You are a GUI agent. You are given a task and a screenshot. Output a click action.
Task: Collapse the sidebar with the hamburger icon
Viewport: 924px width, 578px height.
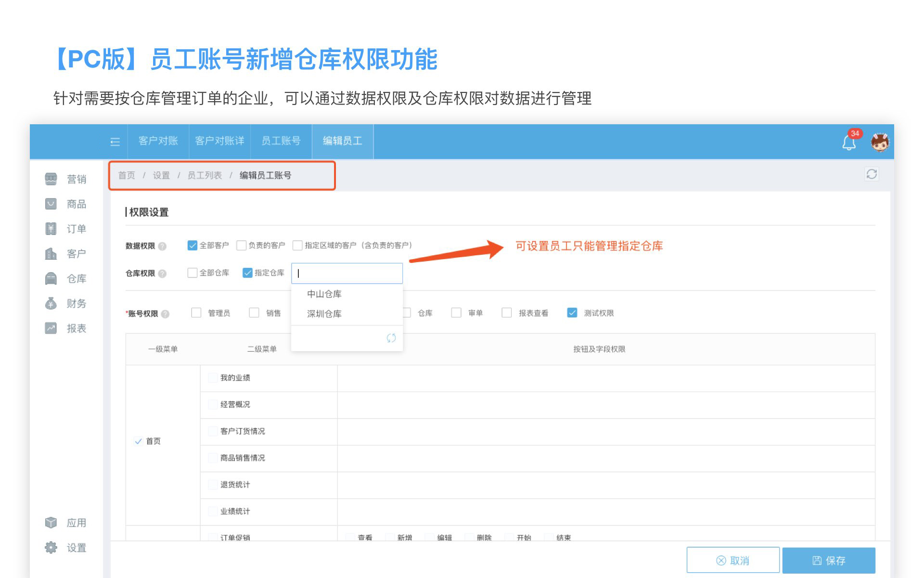click(115, 142)
